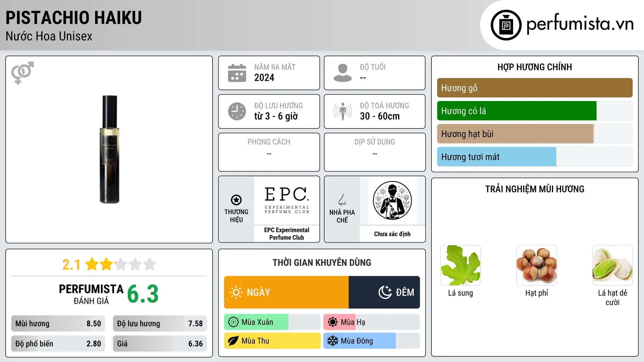
Task: Click the Hương hạt bùi accord bar
Action: (535, 134)
